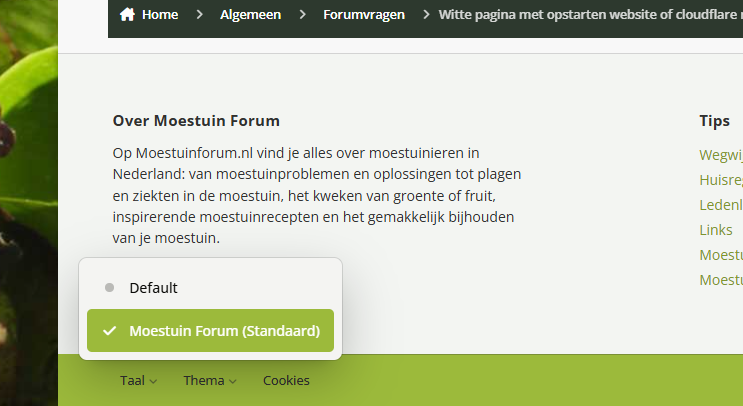This screenshot has height=406, width=743.
Task: Open the Forumvragen breadcrumb link
Action: [x=364, y=15]
